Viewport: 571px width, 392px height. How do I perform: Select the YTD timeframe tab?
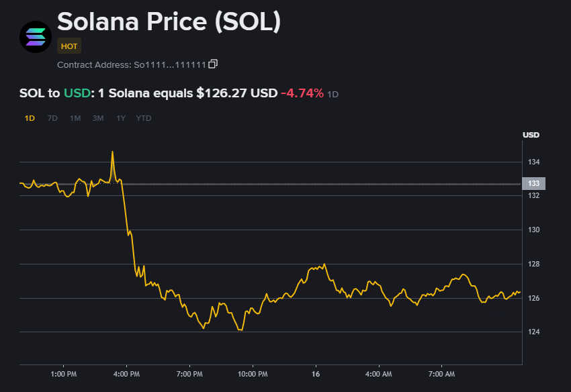pos(143,117)
